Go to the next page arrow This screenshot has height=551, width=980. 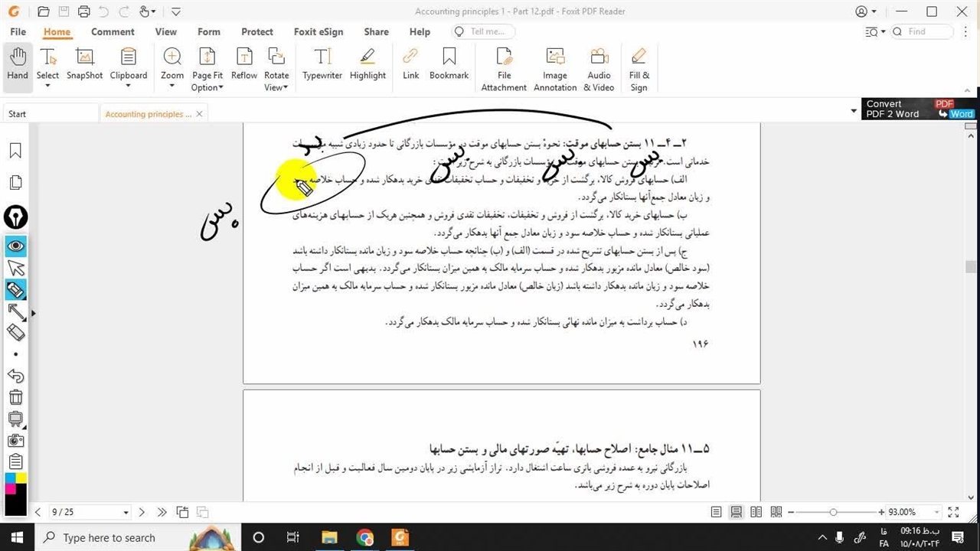[x=142, y=512]
